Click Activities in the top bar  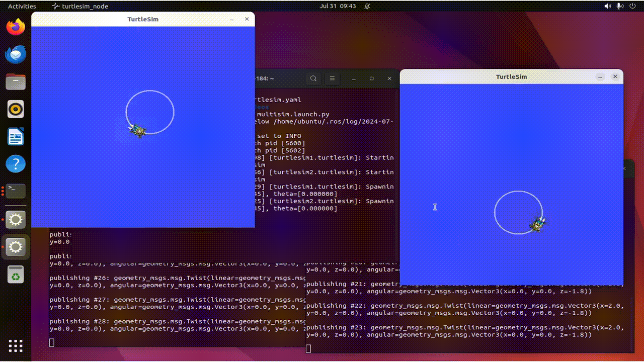pos(22,6)
